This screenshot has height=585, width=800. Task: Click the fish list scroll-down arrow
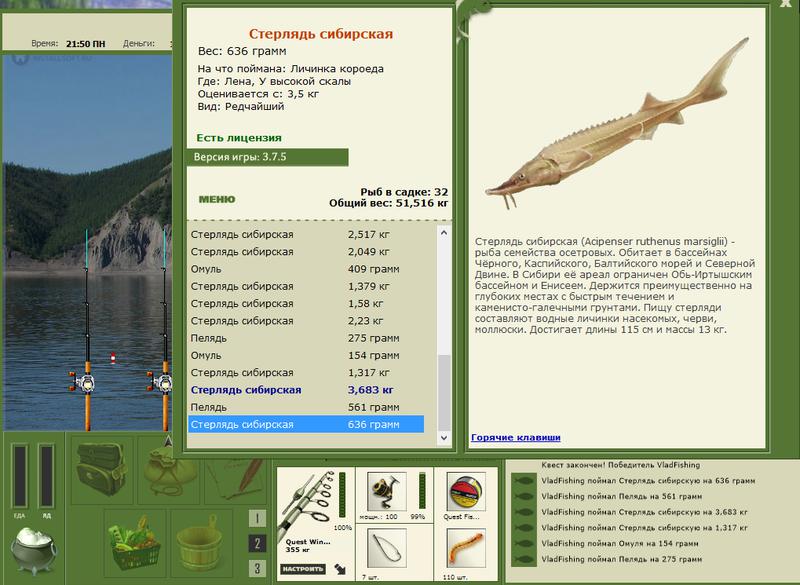pyautogui.click(x=444, y=438)
